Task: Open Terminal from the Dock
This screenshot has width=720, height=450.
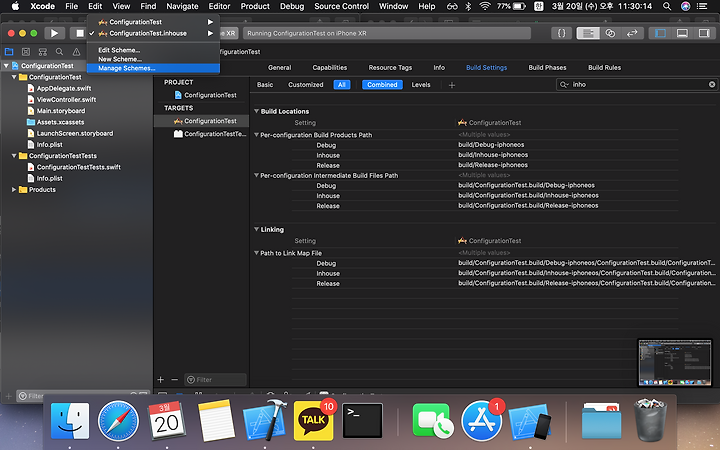Action: pos(362,421)
